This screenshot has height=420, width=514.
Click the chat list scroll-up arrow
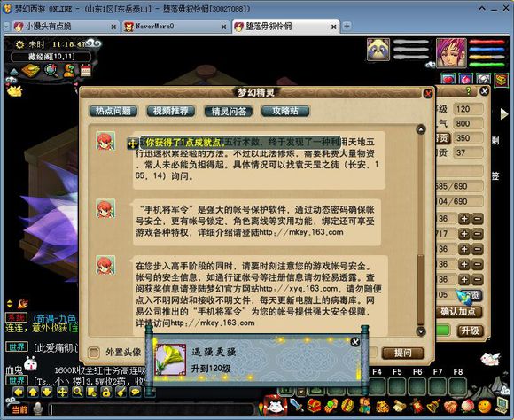pos(421,129)
